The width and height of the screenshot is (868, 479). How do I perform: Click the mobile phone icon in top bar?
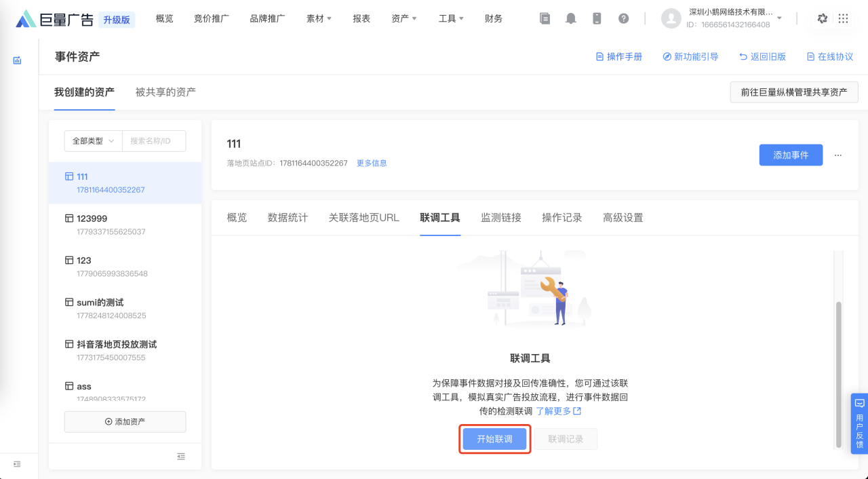[597, 18]
